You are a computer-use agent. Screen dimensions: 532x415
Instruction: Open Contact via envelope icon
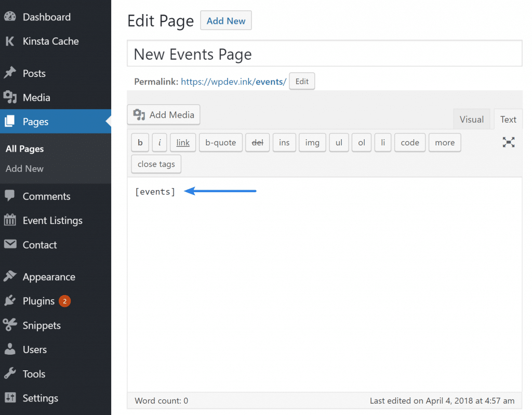point(11,245)
